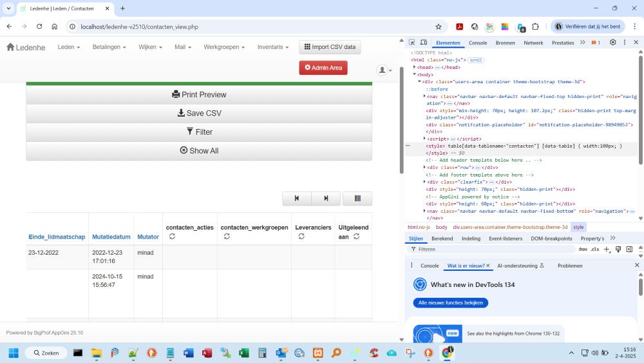Screen dimensions: 644x363
Task: Open the Filter button
Action: pyautogui.click(x=199, y=132)
